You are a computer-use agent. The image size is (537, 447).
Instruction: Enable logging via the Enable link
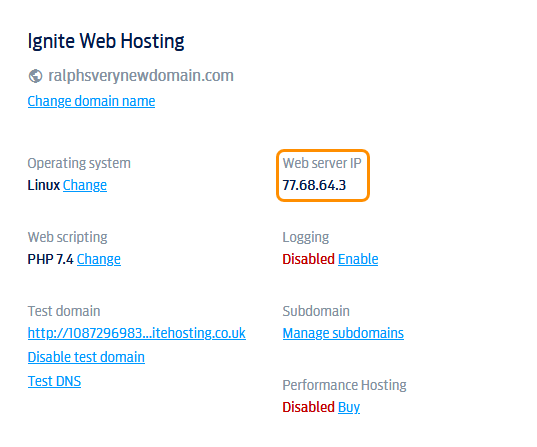[x=358, y=259]
